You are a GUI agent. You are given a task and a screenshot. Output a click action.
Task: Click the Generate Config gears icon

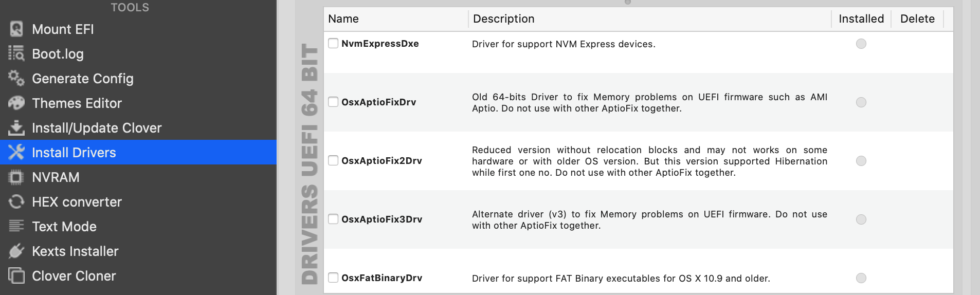(x=16, y=78)
